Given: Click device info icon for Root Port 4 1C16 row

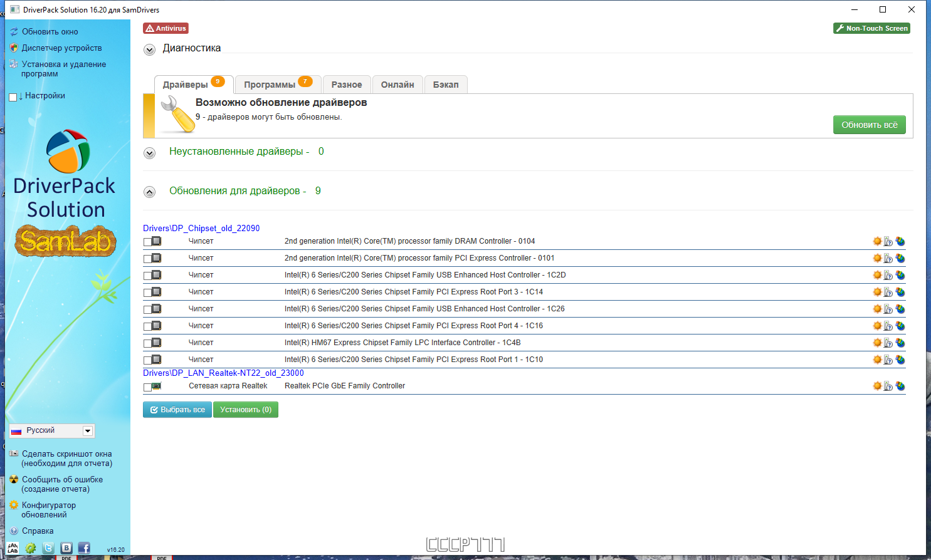Looking at the screenshot, I should point(888,326).
